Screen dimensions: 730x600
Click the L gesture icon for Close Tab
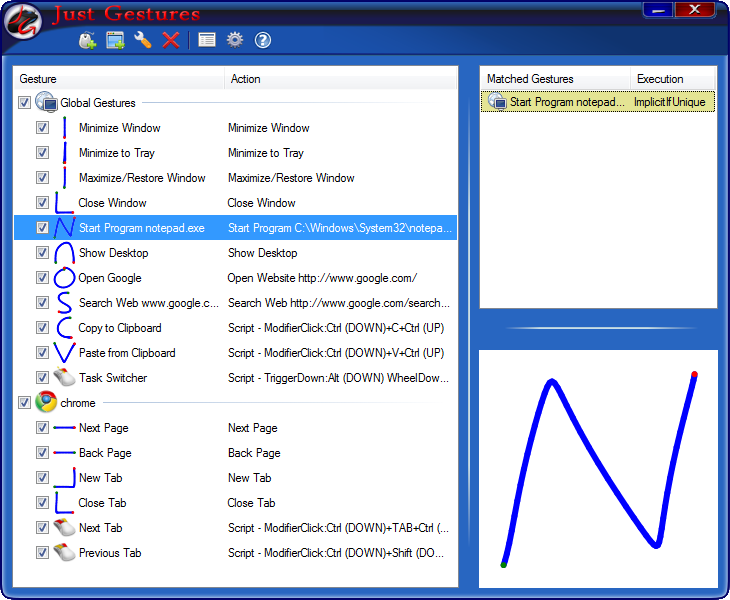[x=63, y=503]
